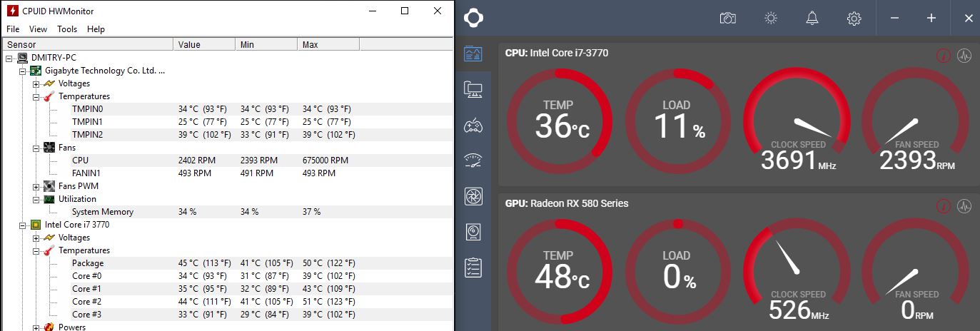Open the bell notifications icon
The width and height of the screenshot is (980, 331).
pos(812,19)
